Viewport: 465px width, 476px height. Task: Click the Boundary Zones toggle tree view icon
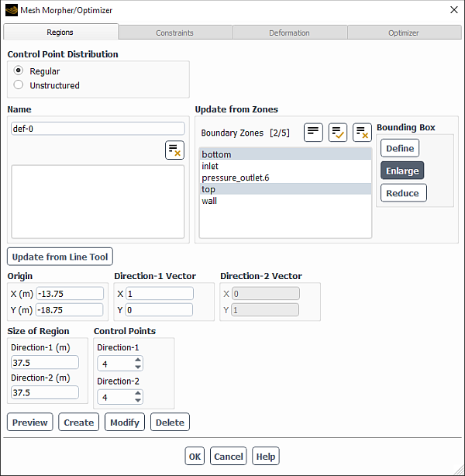[x=313, y=133]
